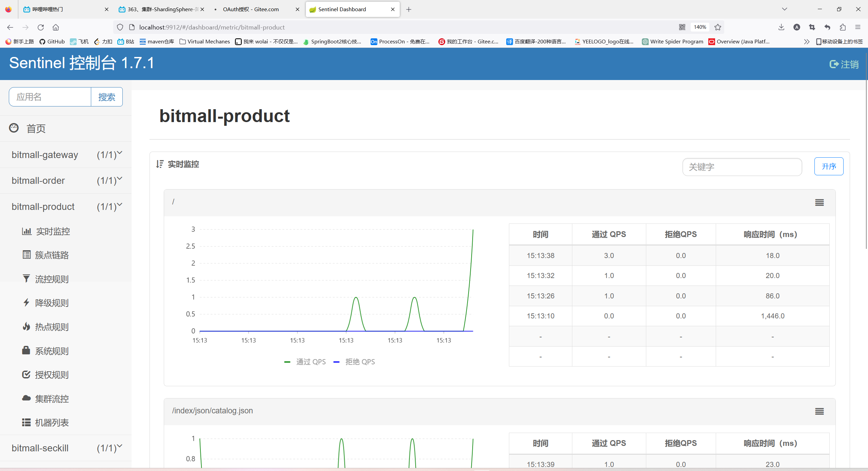Open 移动设备上的书签 folder
This screenshot has width=868, height=471.
[839, 41]
